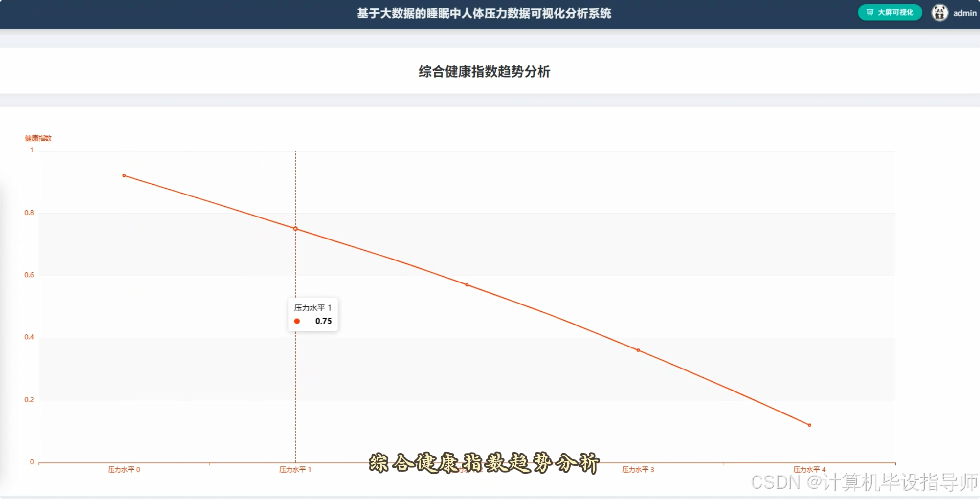Select the highlighted data point at 压力水平 1

coord(295,229)
